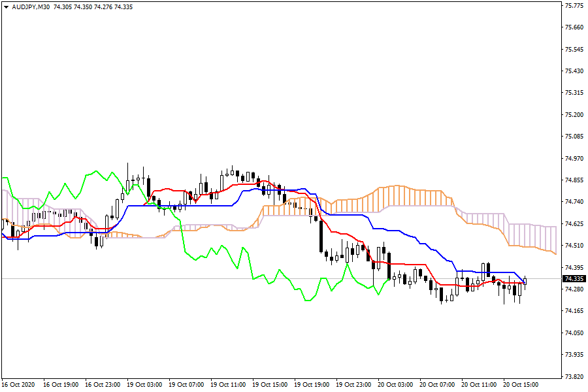Click the 73.820 price scale label

[x=573, y=377]
